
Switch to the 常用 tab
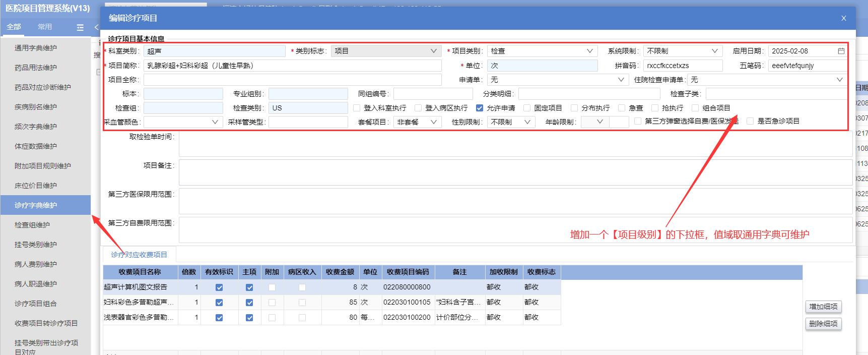(45, 27)
